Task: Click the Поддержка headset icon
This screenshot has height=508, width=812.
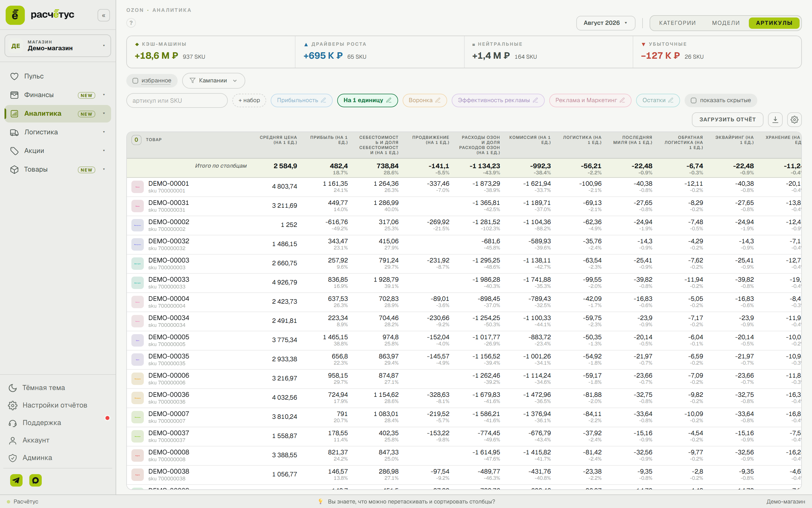Action: coord(13,423)
